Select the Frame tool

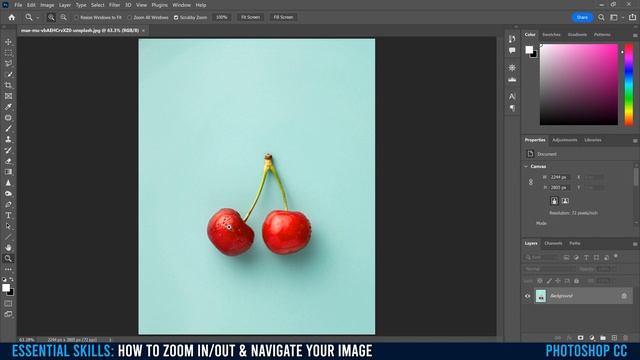(8, 96)
